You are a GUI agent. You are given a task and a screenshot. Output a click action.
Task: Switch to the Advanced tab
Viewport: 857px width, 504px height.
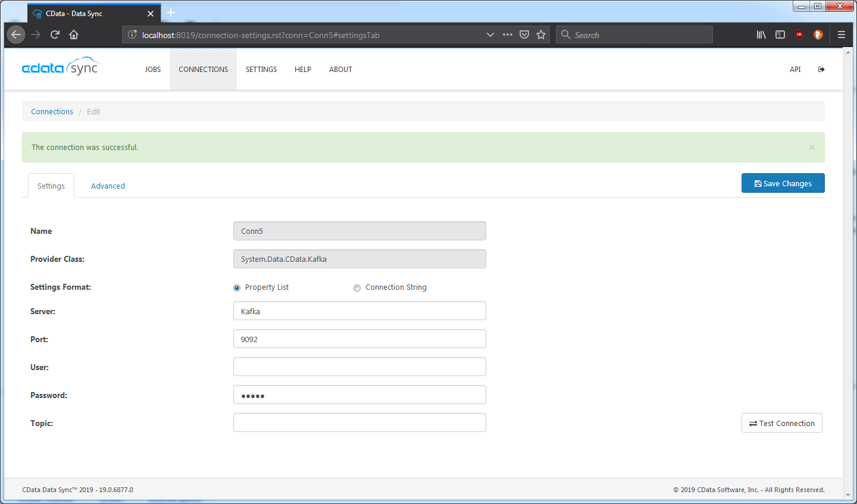108,186
